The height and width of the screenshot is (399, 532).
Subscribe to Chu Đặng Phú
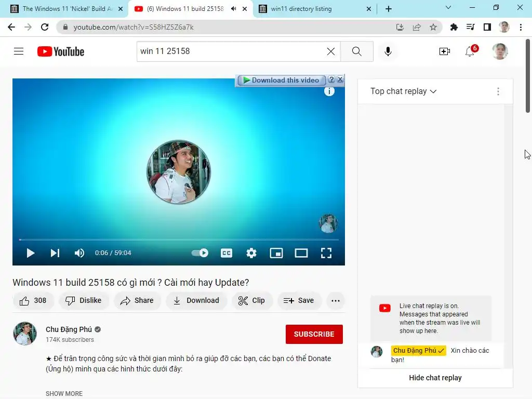coord(314,334)
